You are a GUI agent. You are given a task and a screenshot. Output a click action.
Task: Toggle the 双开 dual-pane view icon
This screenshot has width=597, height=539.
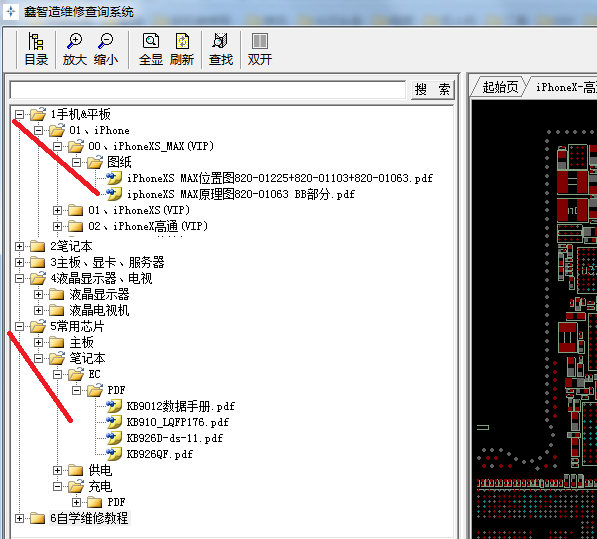point(260,41)
